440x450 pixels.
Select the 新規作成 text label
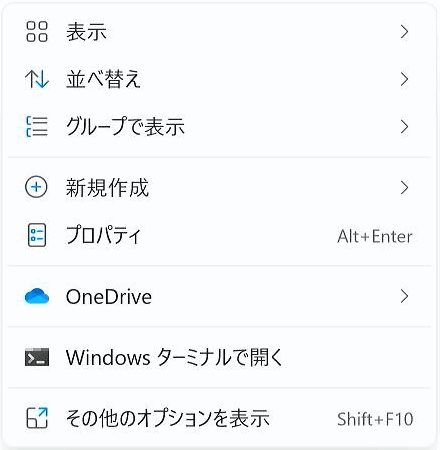107,188
